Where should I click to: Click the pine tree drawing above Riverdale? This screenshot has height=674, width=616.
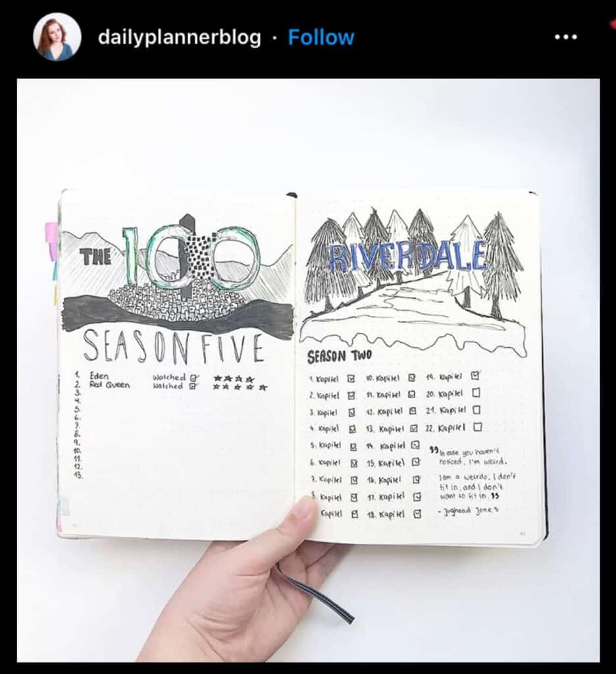point(416,261)
